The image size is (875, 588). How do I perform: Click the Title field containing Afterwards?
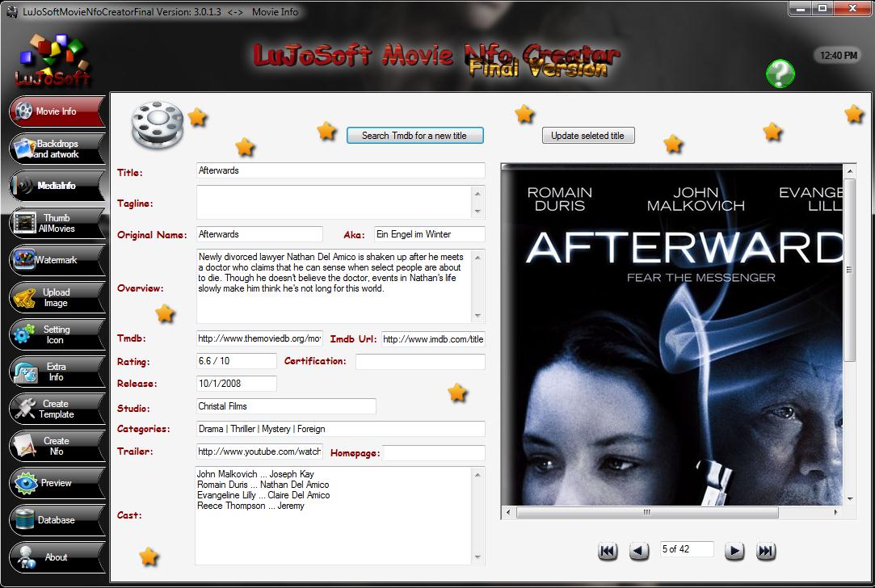tap(340, 170)
